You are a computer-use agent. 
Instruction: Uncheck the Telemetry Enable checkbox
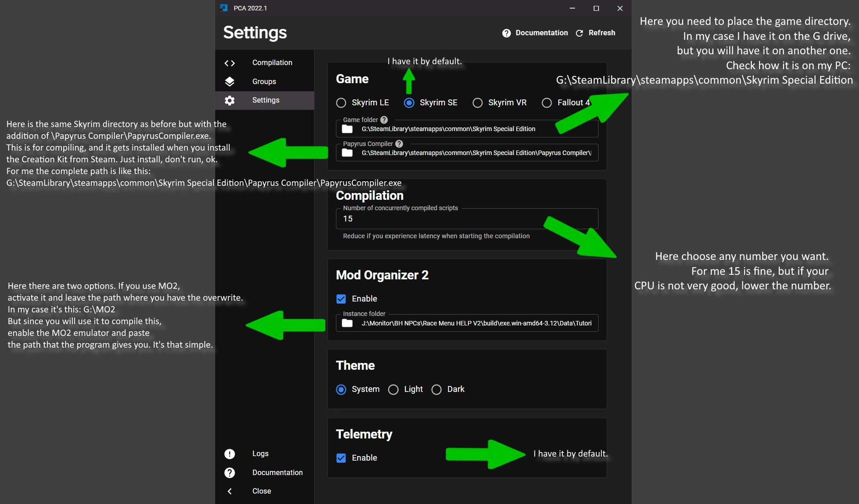point(341,458)
